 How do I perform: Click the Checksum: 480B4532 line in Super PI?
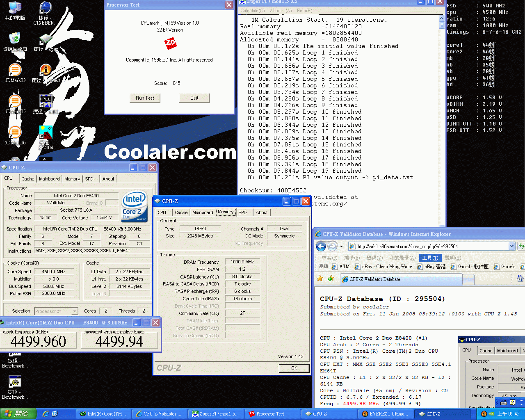click(273, 190)
